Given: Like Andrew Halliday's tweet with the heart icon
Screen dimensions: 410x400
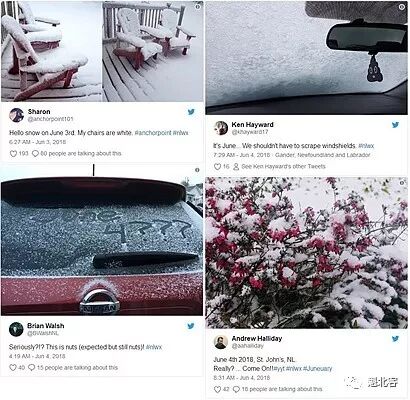Looking at the screenshot, I should tap(217, 389).
